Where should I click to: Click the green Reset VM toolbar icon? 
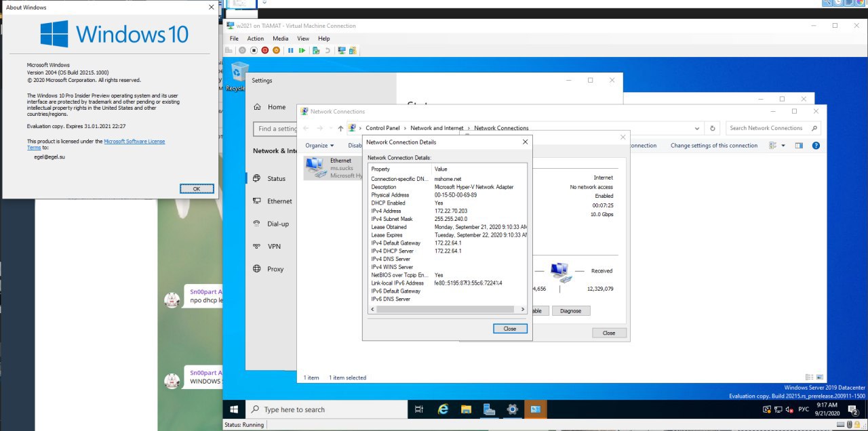tap(302, 50)
